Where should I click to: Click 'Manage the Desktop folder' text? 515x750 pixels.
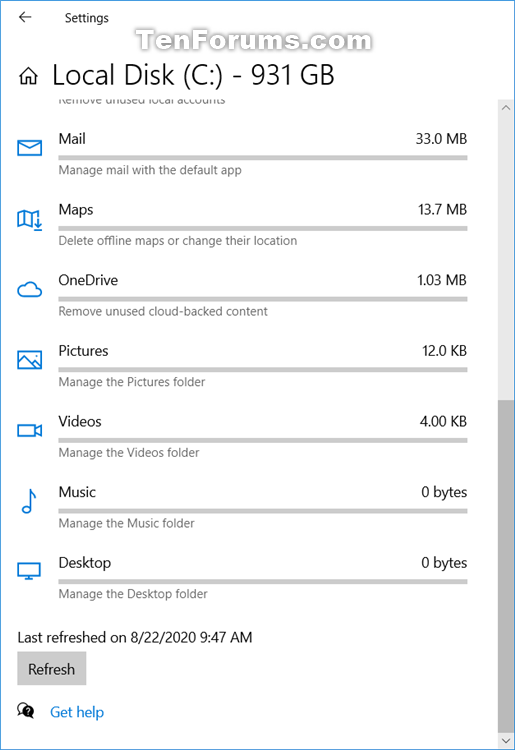133,594
